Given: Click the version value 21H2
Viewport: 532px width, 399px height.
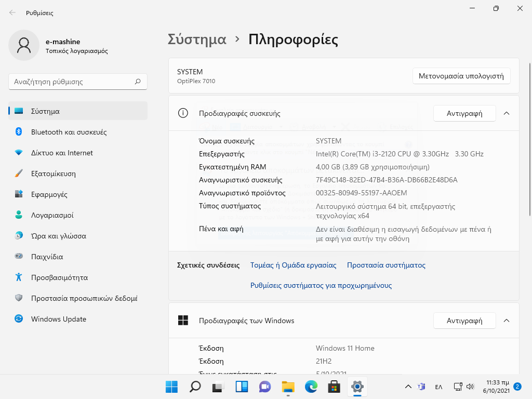Looking at the screenshot, I should (324, 361).
